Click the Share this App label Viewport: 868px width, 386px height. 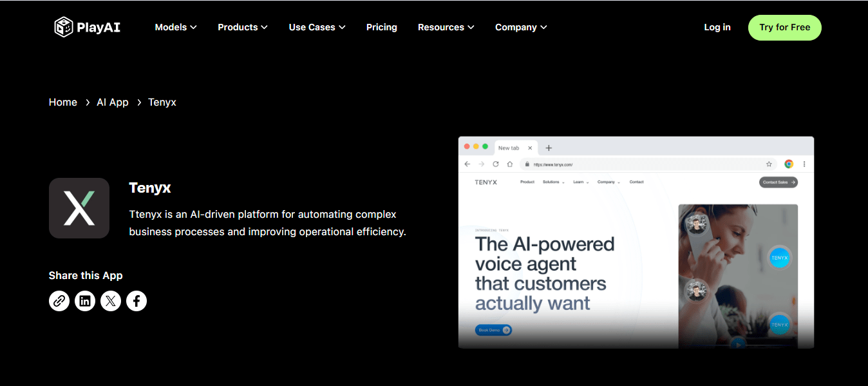click(86, 275)
